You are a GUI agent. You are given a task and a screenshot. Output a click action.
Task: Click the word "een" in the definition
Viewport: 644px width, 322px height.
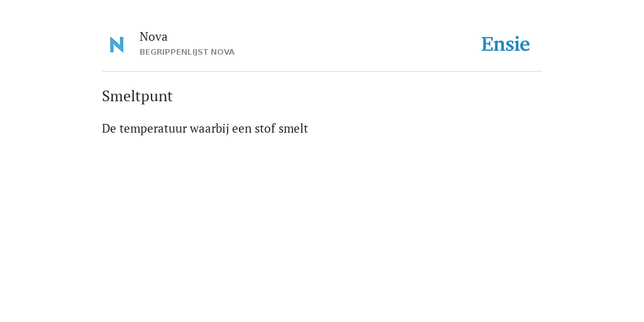242,130
